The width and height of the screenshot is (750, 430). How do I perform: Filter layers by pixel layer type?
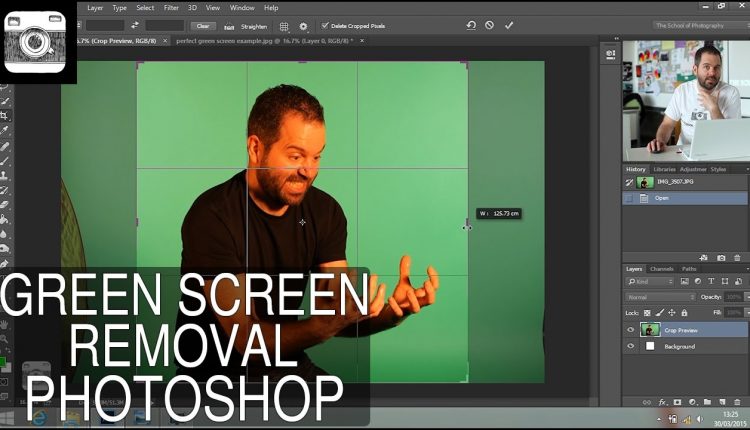(684, 281)
